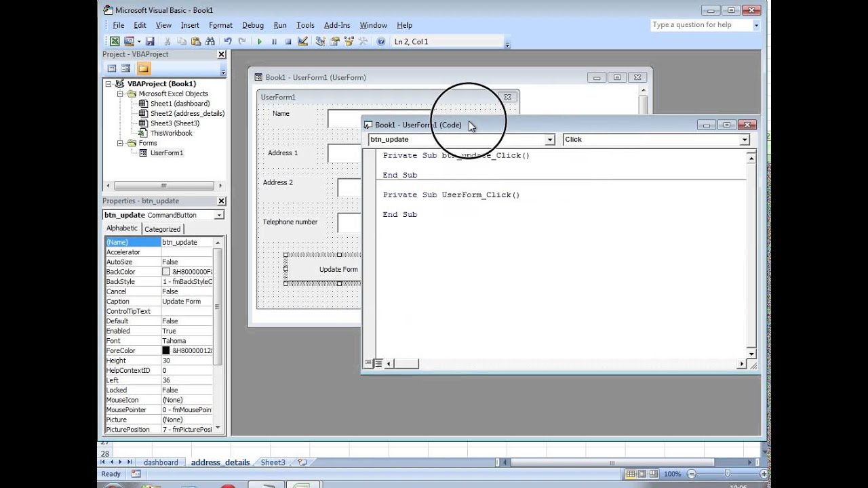Image resolution: width=868 pixels, height=488 pixels.
Task: Open the dashboard sheet tab
Action: 161,462
